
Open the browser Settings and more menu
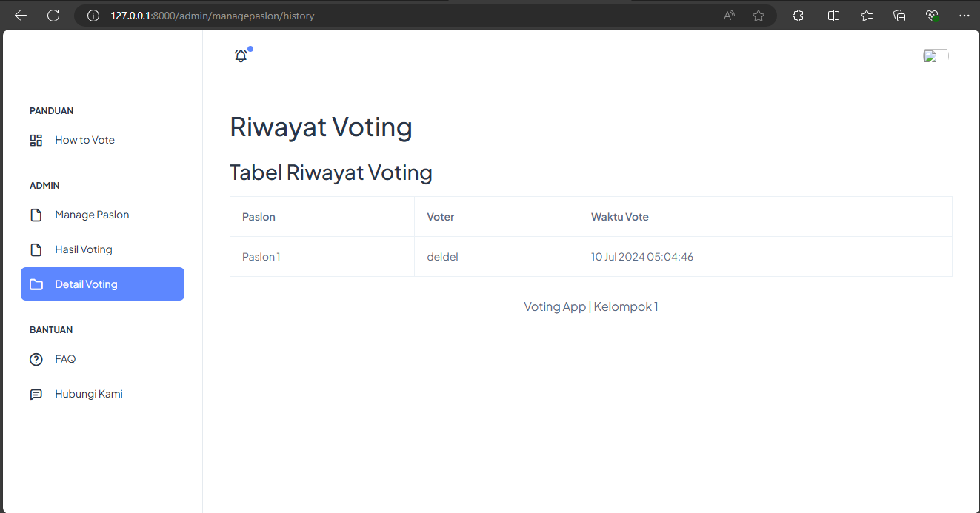[x=964, y=16]
